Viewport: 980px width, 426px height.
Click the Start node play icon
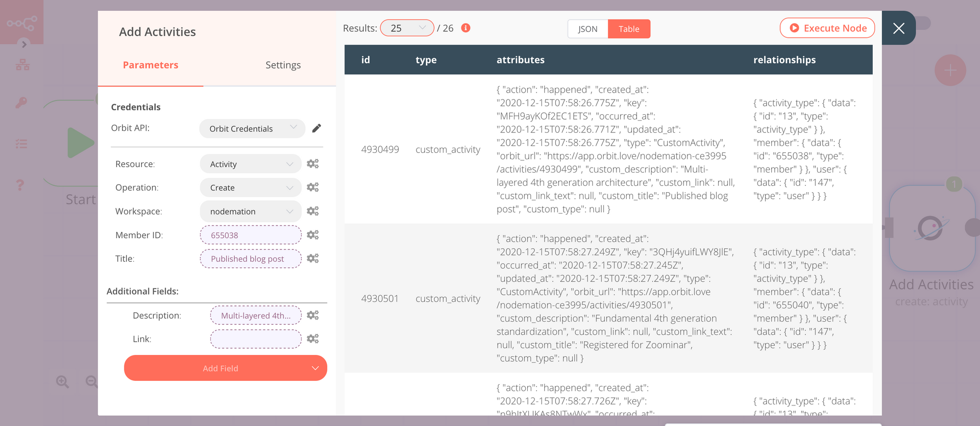click(x=80, y=143)
